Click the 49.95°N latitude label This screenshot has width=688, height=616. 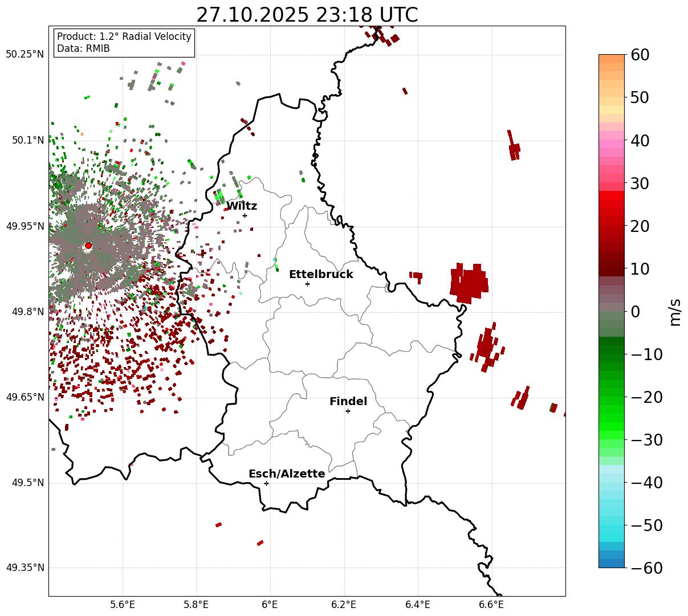(25, 226)
